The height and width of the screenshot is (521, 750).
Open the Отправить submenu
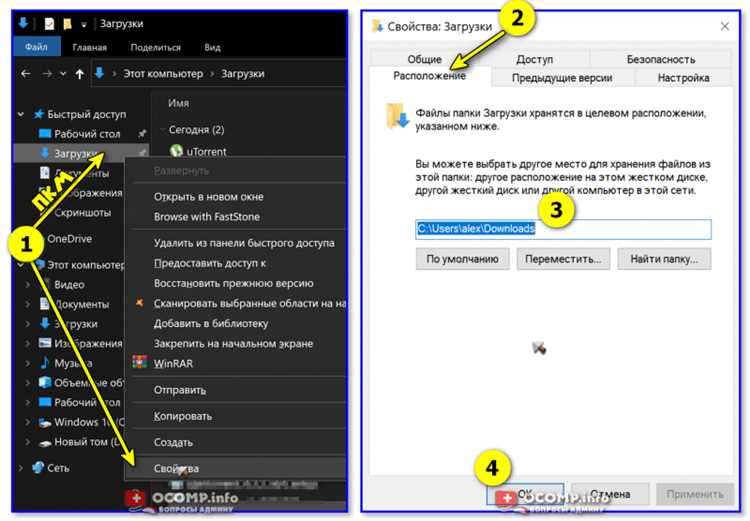(179, 390)
